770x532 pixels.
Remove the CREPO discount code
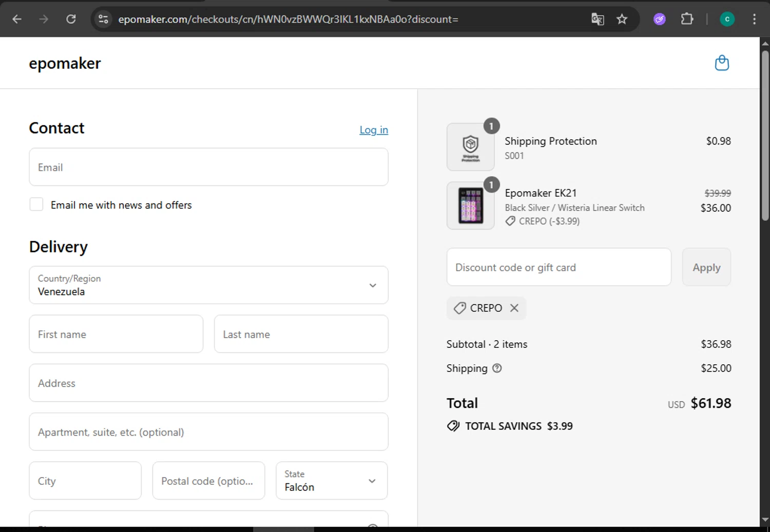click(x=514, y=308)
